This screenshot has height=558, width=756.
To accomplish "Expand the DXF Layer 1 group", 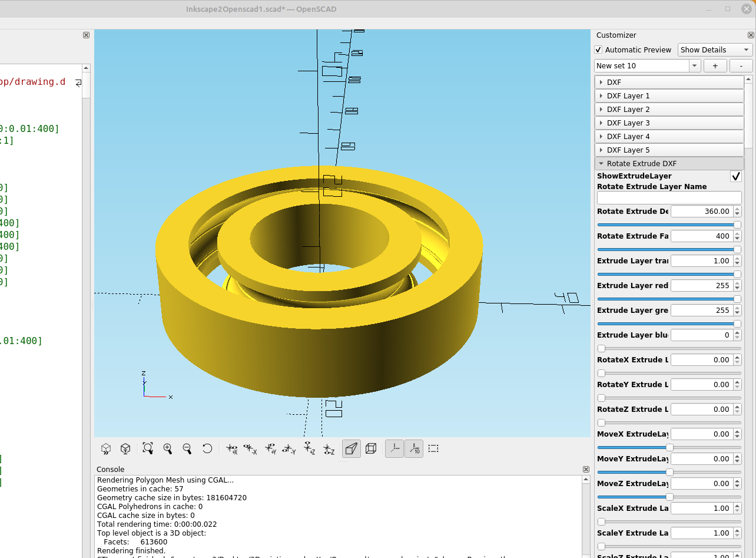I will tap(669, 95).
